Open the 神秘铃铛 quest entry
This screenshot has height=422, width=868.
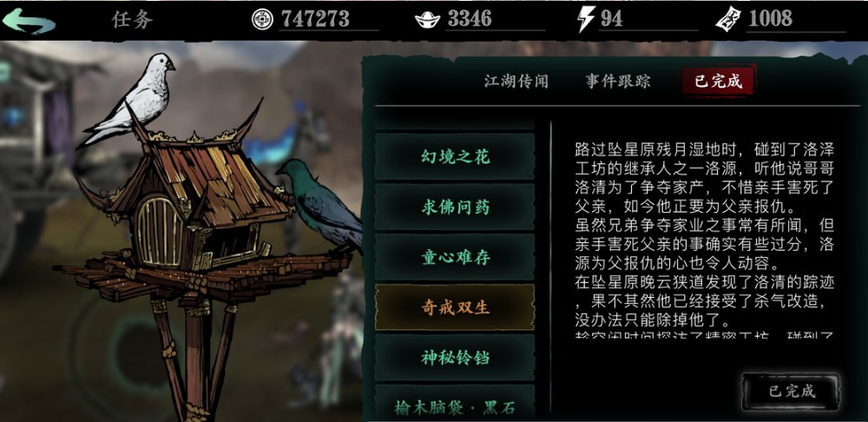tap(455, 358)
